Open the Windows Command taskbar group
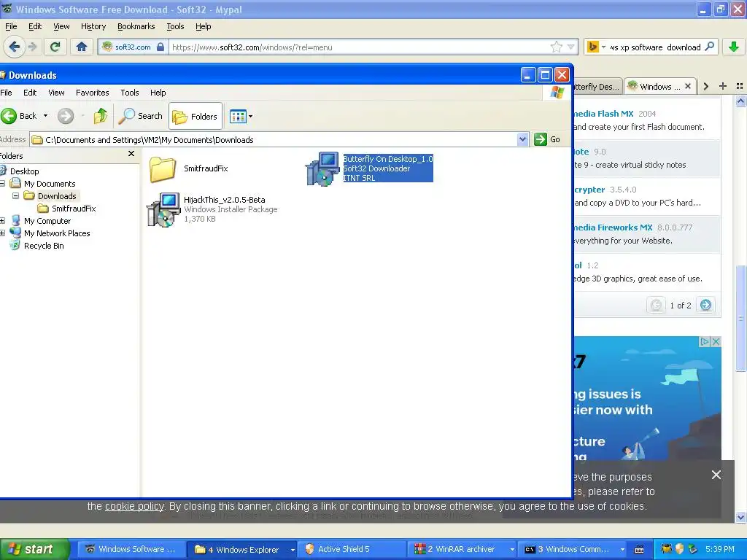 click(x=573, y=549)
